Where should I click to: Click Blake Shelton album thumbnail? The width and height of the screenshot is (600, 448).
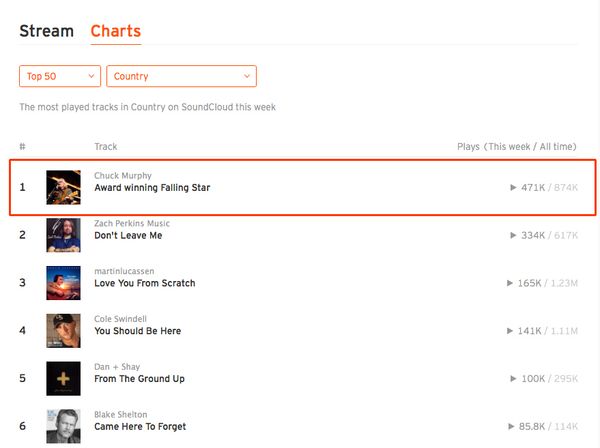coord(64,426)
